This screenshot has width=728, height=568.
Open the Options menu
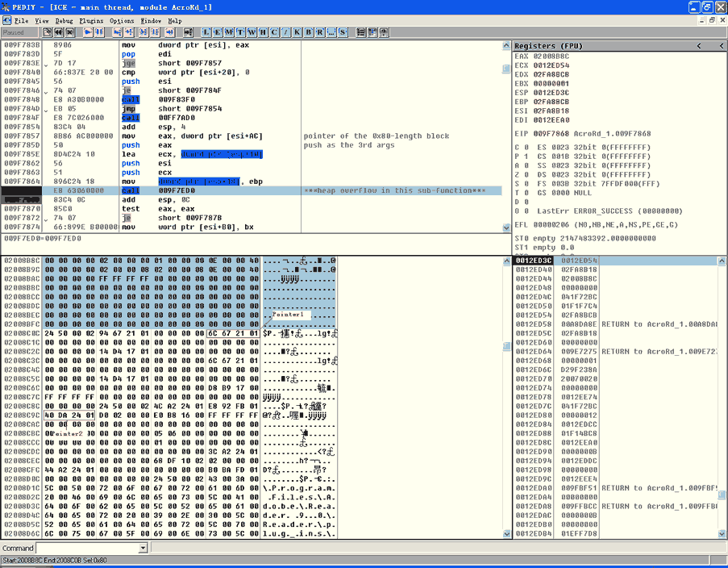[122, 20]
